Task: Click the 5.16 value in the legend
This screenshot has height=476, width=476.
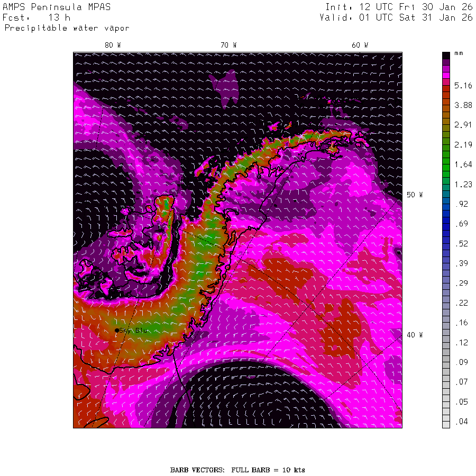Action: (x=463, y=86)
